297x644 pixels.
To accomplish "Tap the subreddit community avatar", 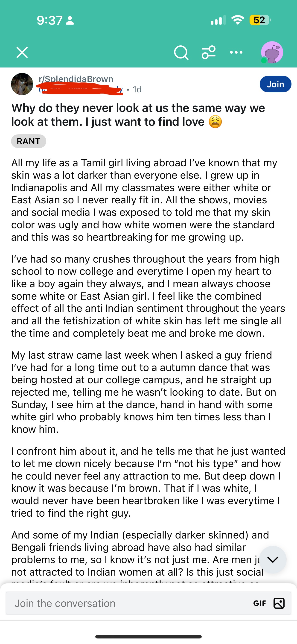I will coord(22,84).
